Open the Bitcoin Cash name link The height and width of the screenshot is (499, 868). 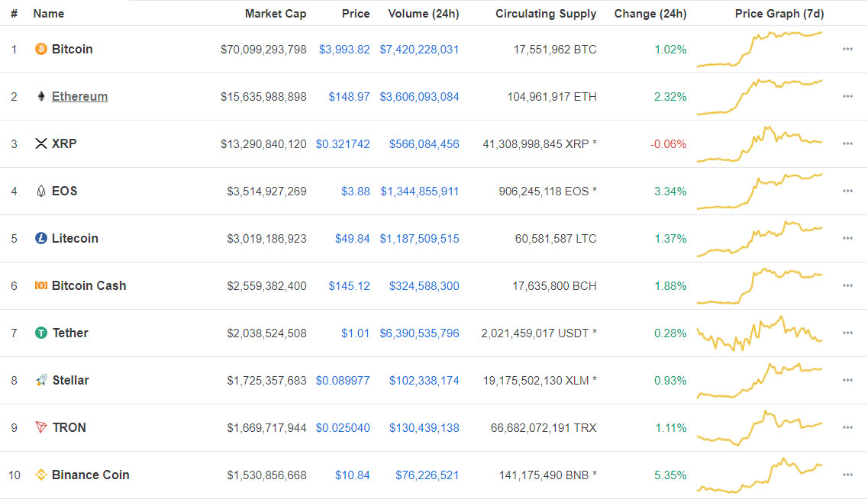coord(89,285)
